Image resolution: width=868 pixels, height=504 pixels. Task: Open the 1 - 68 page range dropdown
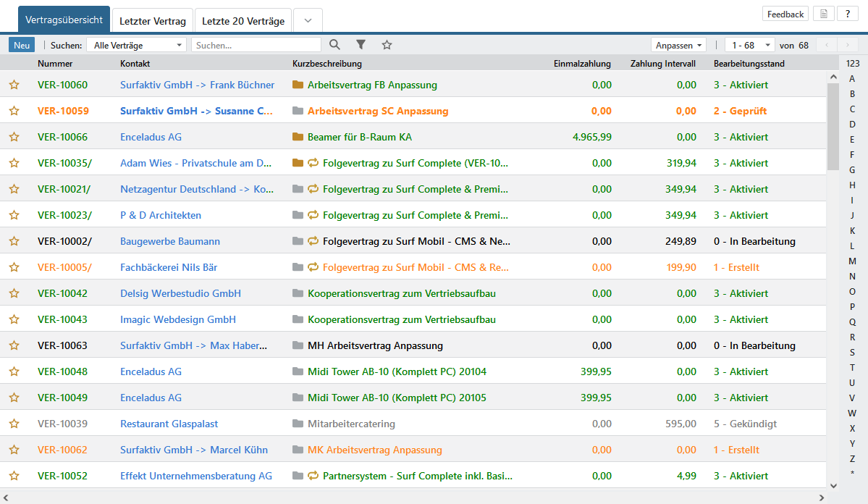[x=749, y=45]
